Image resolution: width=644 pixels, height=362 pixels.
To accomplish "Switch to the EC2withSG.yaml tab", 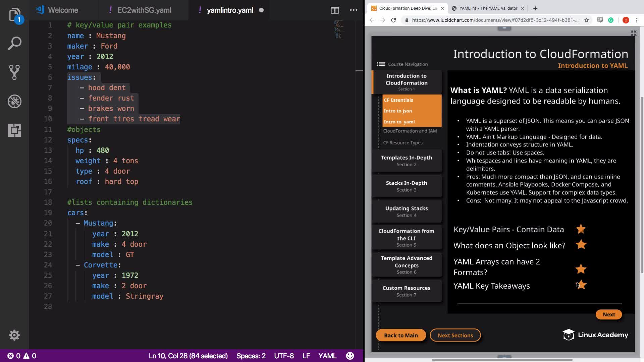I will [x=144, y=10].
